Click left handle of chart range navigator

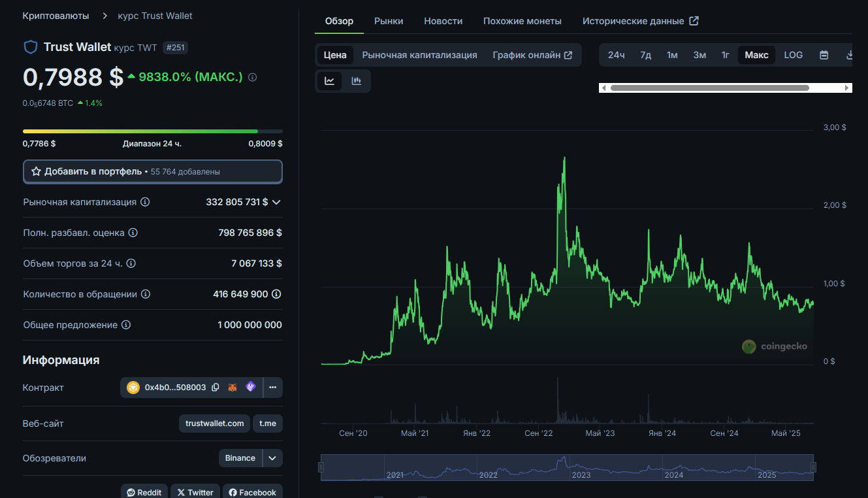click(321, 467)
